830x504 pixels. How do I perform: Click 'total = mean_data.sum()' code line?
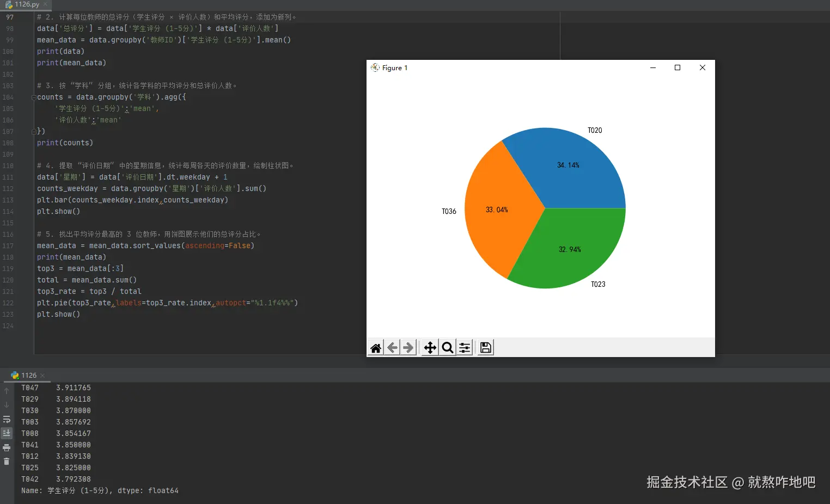[87, 280]
